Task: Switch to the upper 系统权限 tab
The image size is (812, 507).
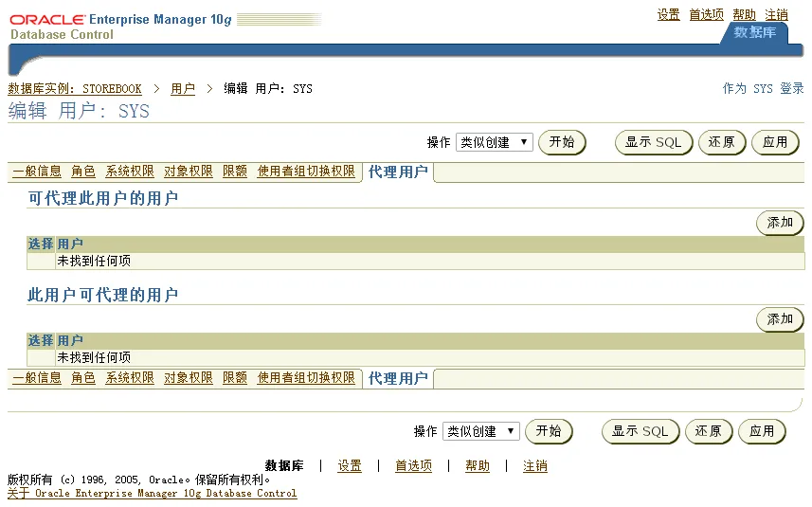Action: coord(130,171)
